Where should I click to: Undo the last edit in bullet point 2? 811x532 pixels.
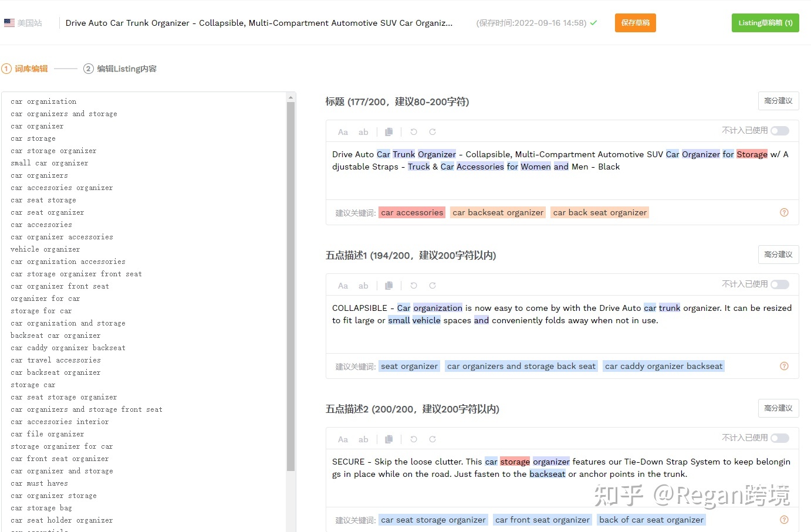click(x=414, y=439)
